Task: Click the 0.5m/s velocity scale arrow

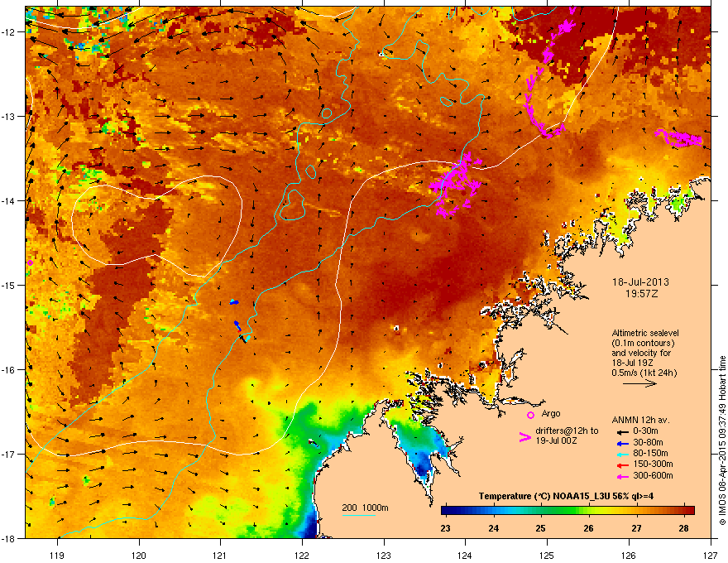Action: coord(639,383)
